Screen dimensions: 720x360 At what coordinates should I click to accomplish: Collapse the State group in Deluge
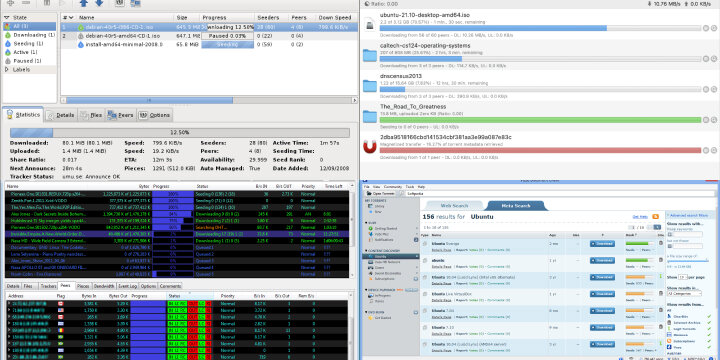(x=6, y=17)
